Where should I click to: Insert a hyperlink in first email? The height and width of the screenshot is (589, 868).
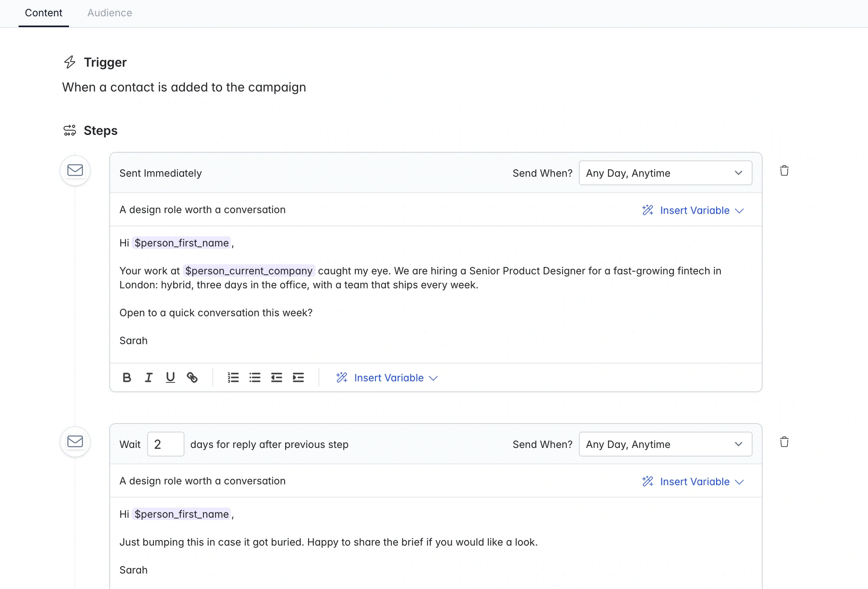192,378
